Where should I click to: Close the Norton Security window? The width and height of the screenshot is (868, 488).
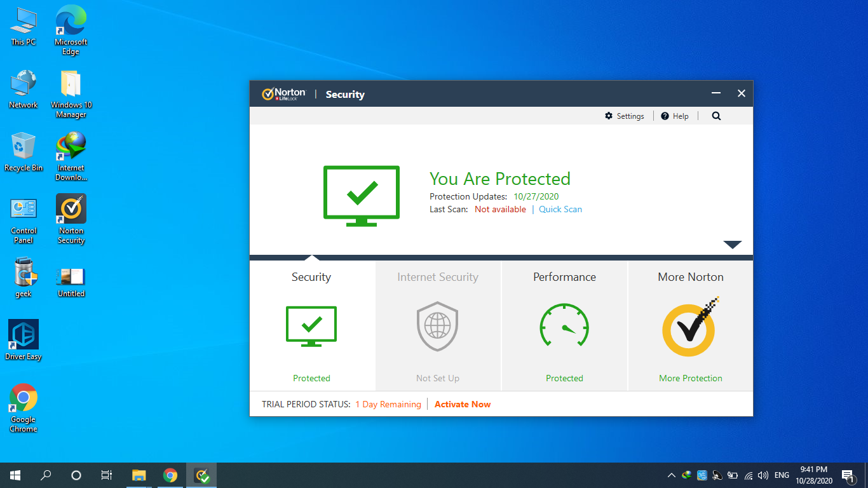coord(741,93)
